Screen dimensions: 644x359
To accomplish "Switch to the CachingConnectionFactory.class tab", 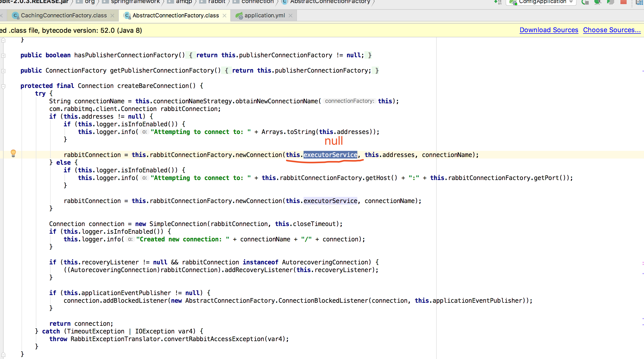I will (x=63, y=16).
